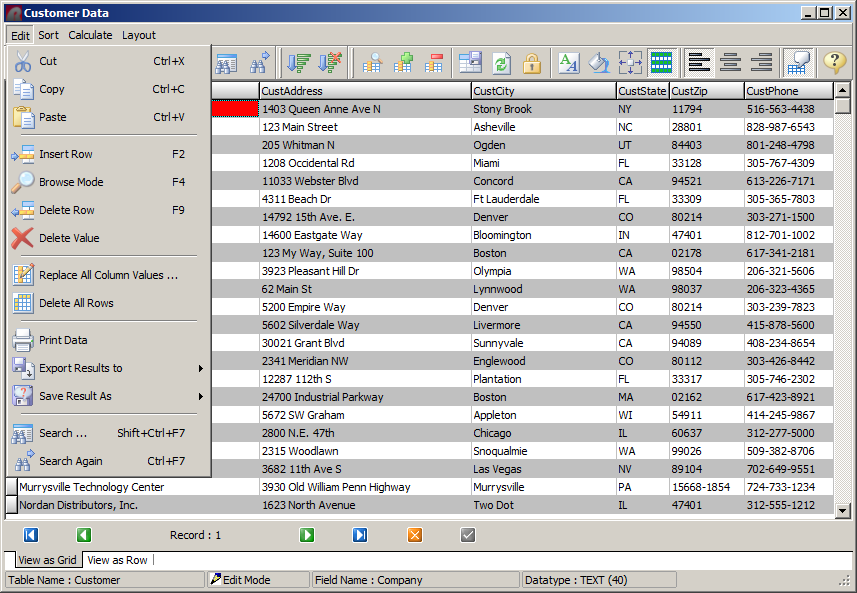Choose Delete All Rows from Edit menu
857x593 pixels.
coord(76,303)
